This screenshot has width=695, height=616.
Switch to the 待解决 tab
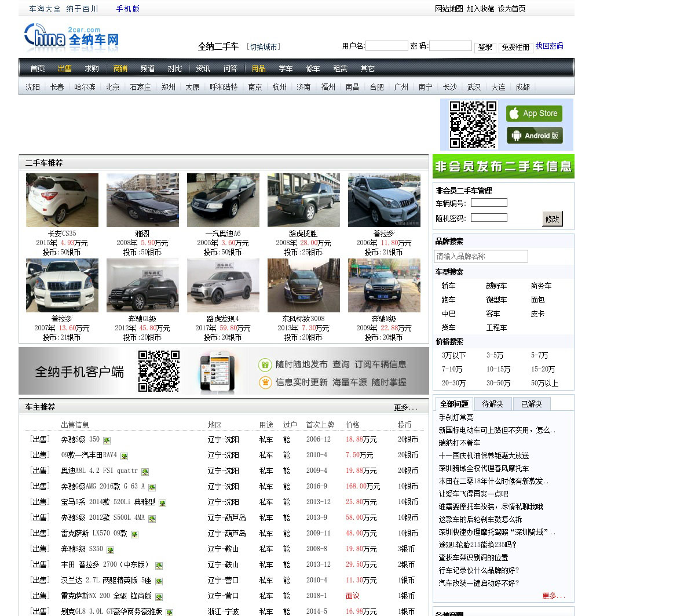point(492,404)
